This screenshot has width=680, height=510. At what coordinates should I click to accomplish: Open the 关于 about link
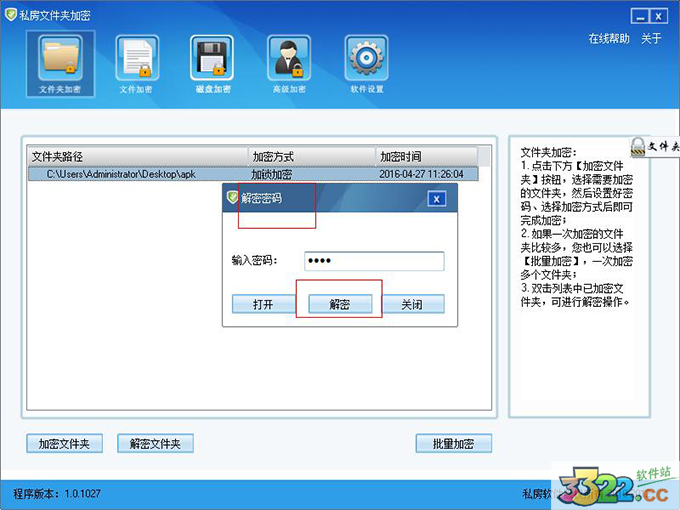651,39
